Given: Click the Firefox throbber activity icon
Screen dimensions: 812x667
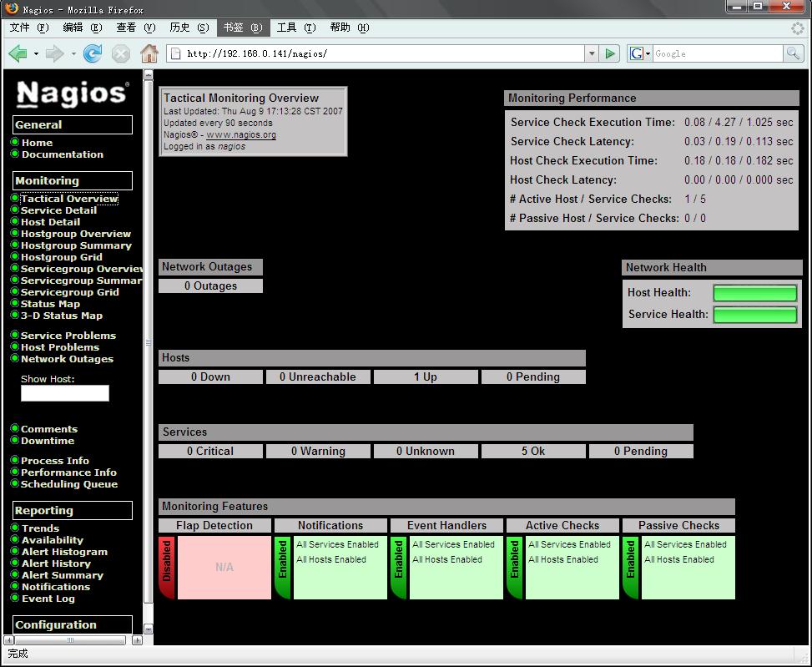Looking at the screenshot, I should tap(798, 28).
